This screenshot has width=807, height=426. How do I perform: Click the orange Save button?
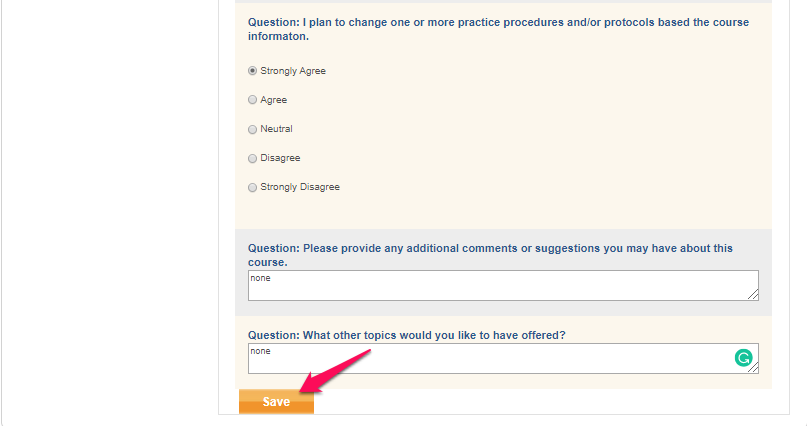276,401
